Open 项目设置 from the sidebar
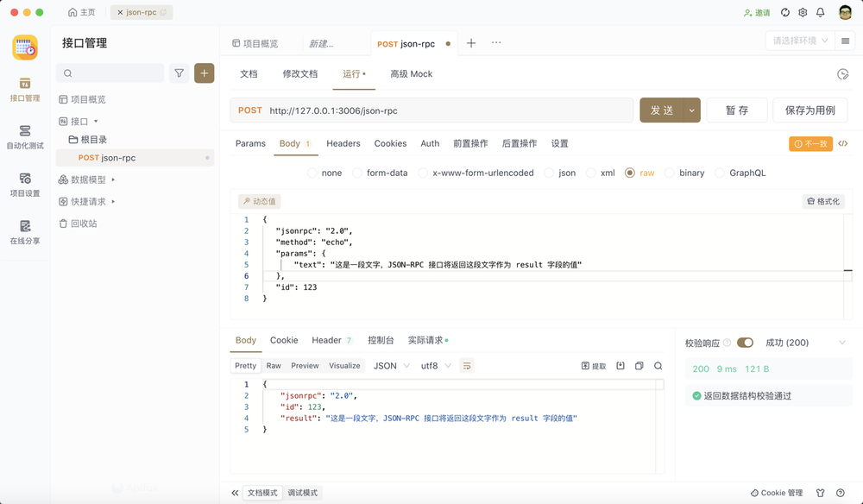 25,183
